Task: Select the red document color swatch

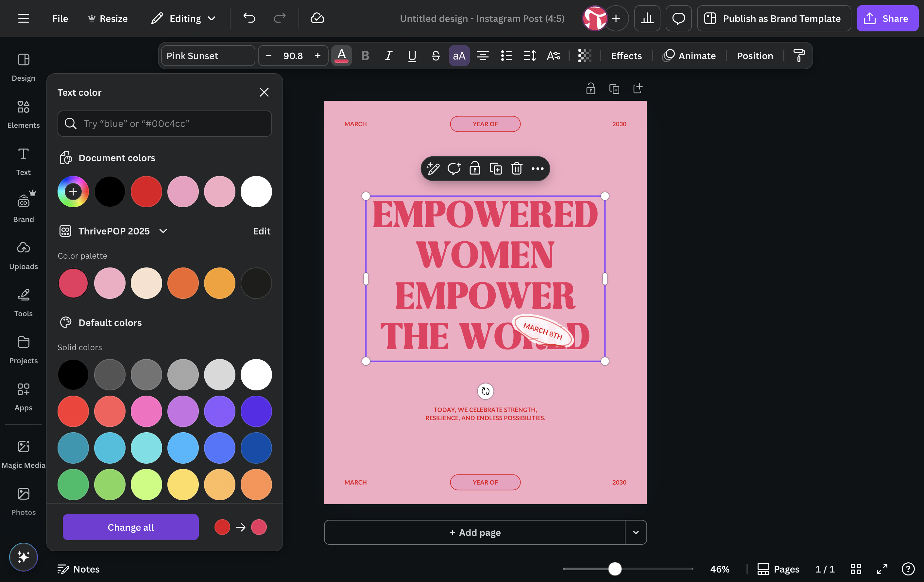Action: 146,192
